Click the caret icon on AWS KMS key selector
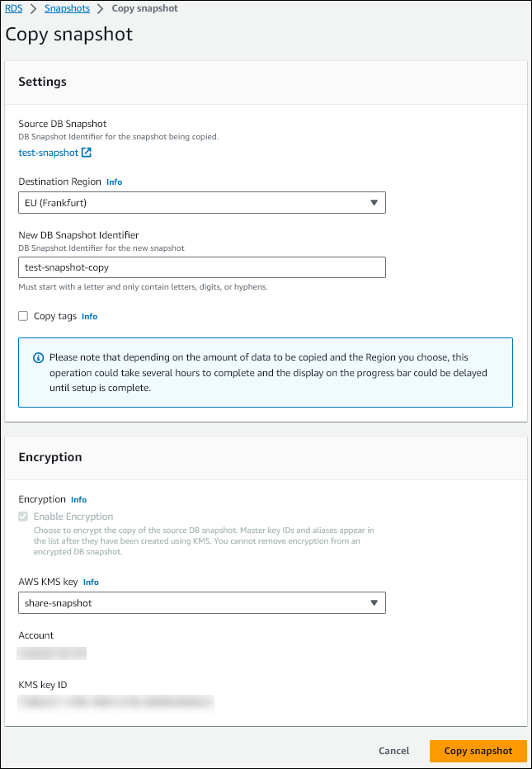This screenshot has height=769, width=532. tap(375, 602)
